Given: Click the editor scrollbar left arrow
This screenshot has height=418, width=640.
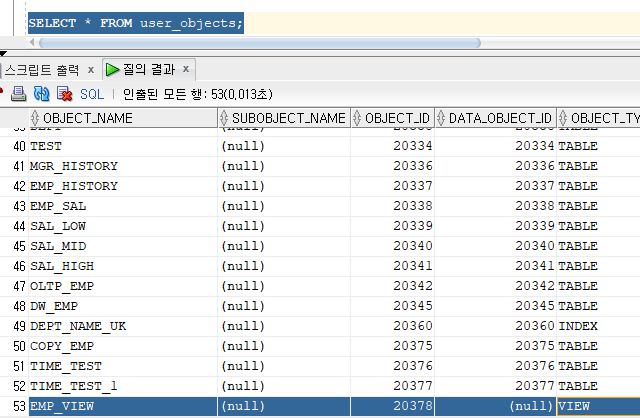Looking at the screenshot, I should click(x=32, y=42).
